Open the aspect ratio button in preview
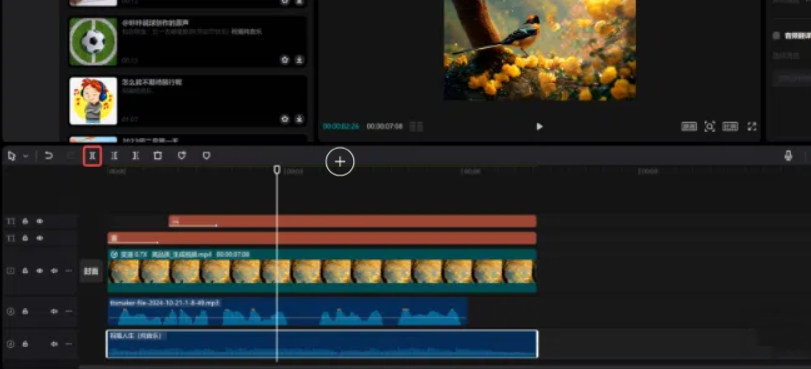The width and height of the screenshot is (811, 369). coord(730,127)
